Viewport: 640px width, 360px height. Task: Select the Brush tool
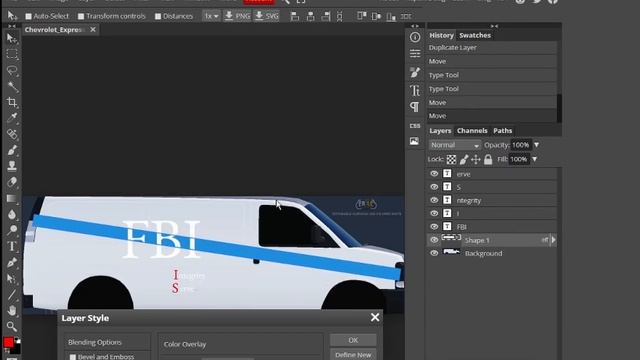[x=12, y=150]
